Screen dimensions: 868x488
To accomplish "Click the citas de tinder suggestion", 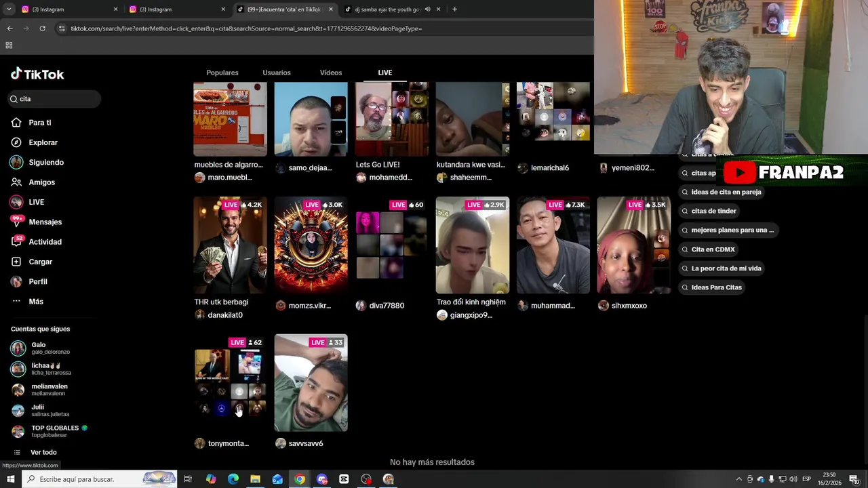I will tap(709, 211).
